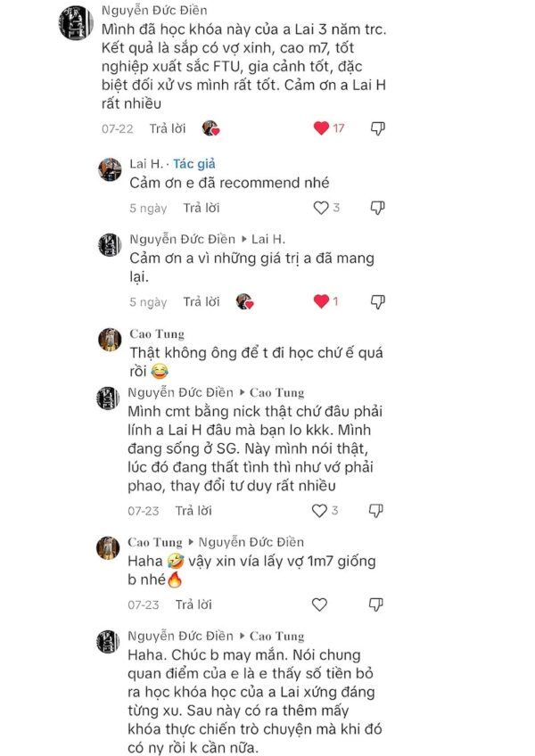Click the liked-by-author avatar under the top comment
Image resolution: width=535 pixels, height=756 pixels.
pyautogui.click(x=210, y=128)
